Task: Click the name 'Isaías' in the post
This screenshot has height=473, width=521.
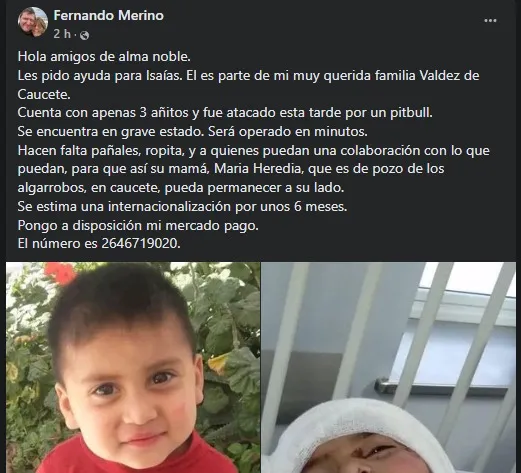Action: click(x=164, y=75)
